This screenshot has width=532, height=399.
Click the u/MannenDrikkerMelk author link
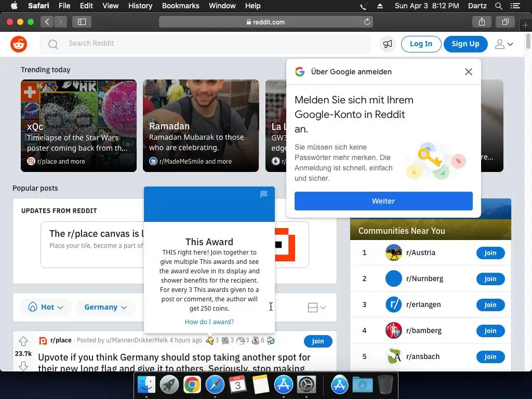click(x=137, y=340)
